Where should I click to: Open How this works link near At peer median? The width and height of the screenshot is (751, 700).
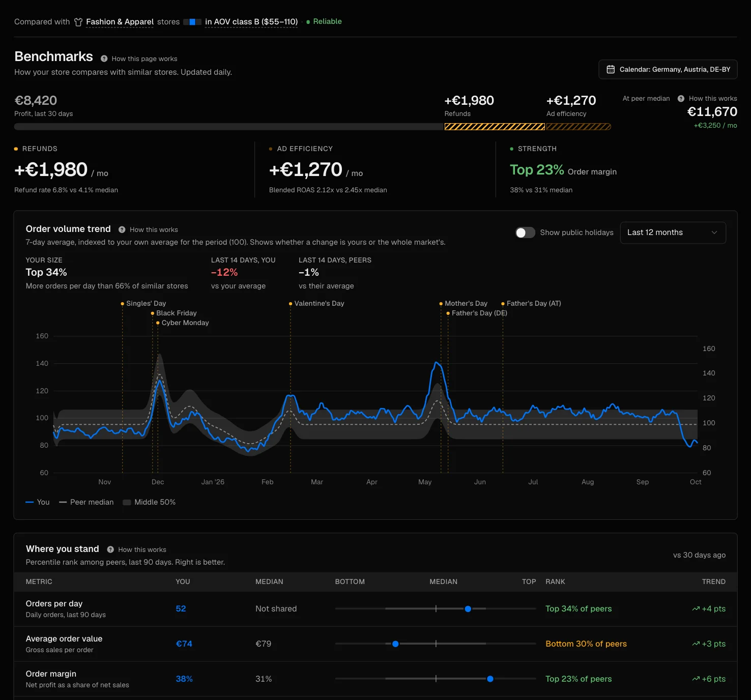point(713,99)
